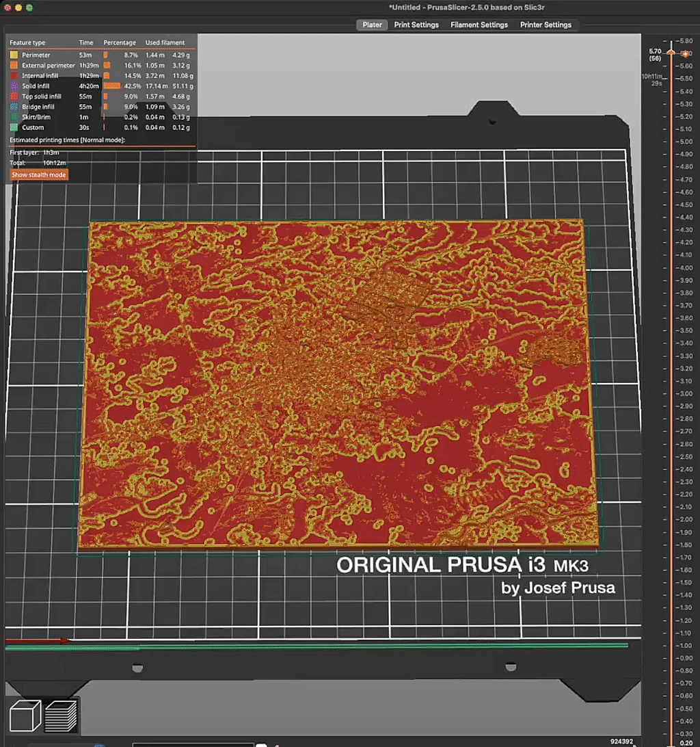Click the upper layer slider thumb at 5.70
Viewport: 700px width, 747px height.
pos(671,53)
